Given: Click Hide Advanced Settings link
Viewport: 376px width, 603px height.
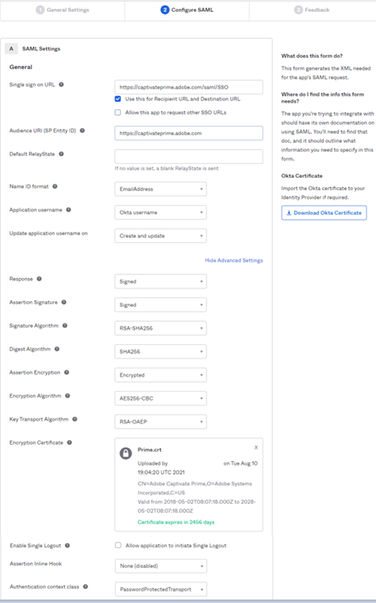Looking at the screenshot, I should tap(234, 260).
